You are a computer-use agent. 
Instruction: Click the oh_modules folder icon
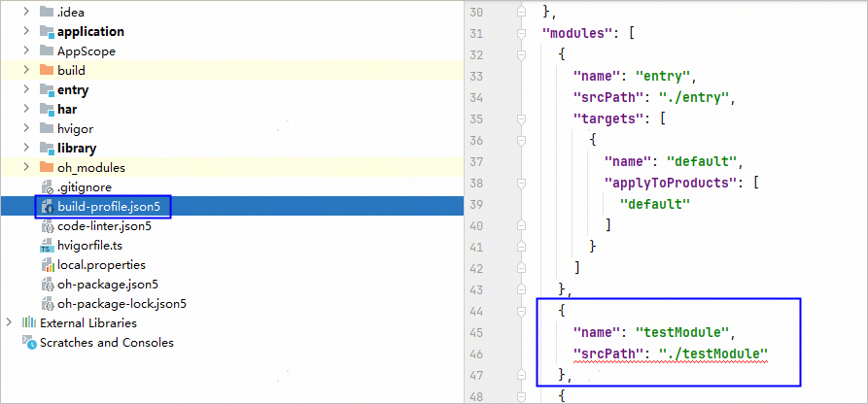[x=47, y=168]
